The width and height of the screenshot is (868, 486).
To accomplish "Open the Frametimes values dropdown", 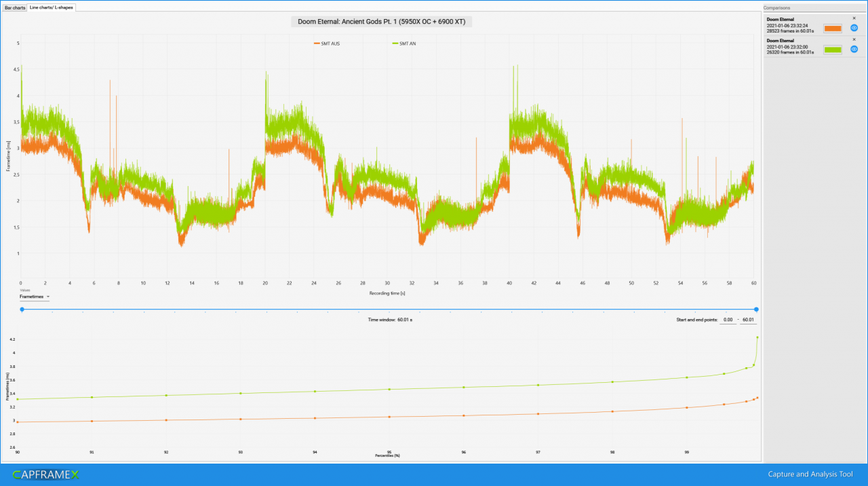I will pyautogui.click(x=35, y=297).
